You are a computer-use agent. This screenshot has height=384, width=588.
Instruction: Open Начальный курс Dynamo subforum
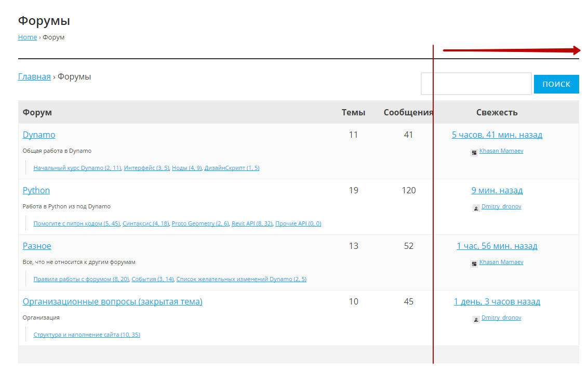[x=77, y=168]
